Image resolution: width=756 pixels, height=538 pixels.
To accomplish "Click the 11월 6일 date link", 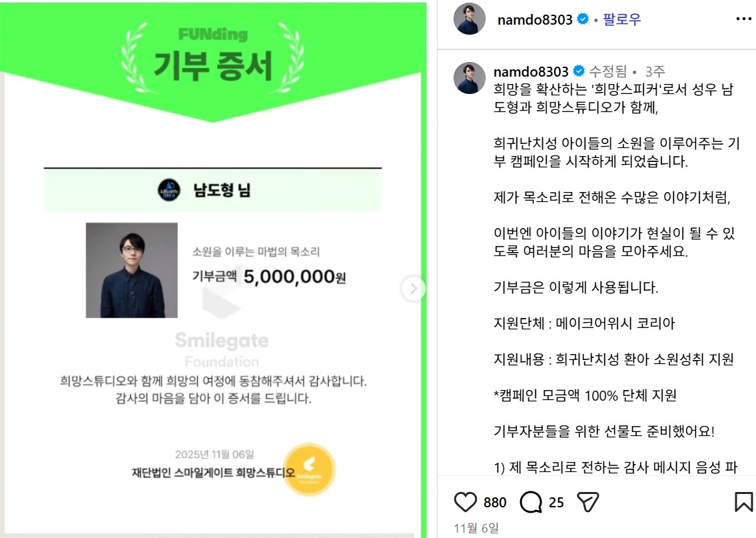I will 476,529.
